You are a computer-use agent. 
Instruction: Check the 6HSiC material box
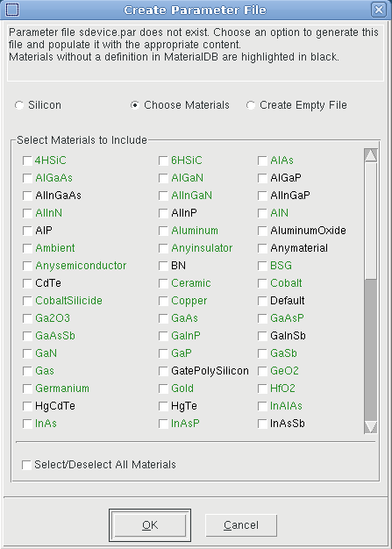163,160
